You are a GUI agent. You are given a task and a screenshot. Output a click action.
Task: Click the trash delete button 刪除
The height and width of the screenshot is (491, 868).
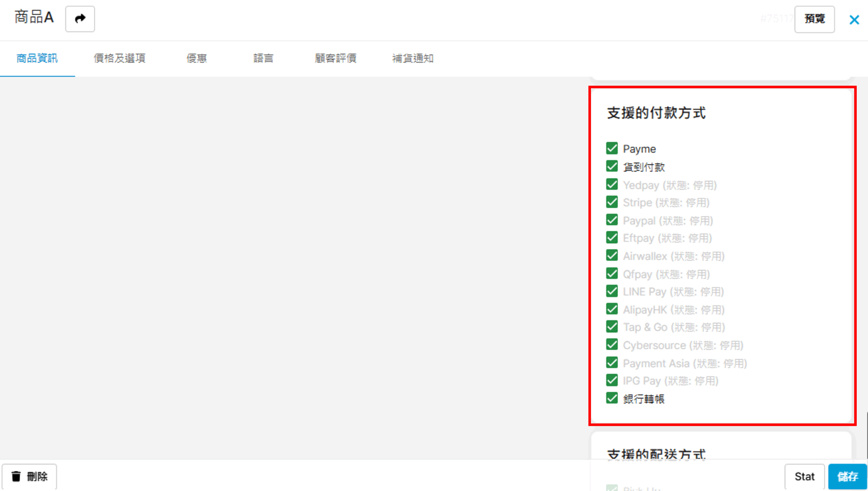29,476
